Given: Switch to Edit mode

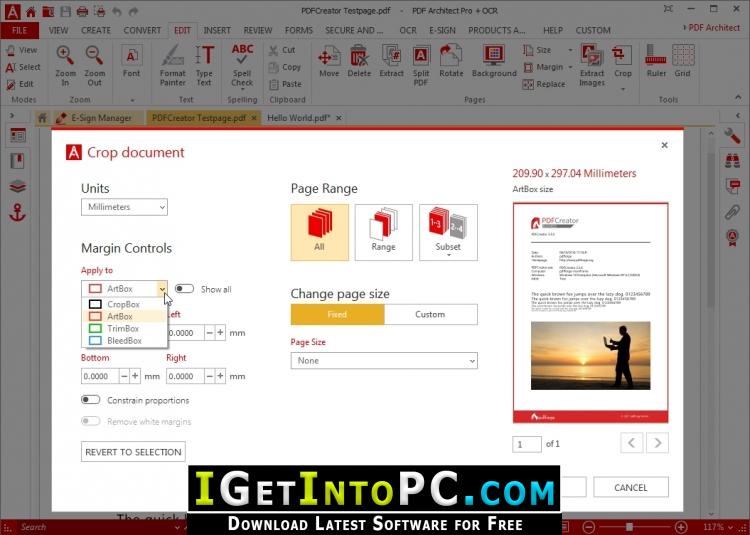Looking at the screenshot, I should [20, 84].
